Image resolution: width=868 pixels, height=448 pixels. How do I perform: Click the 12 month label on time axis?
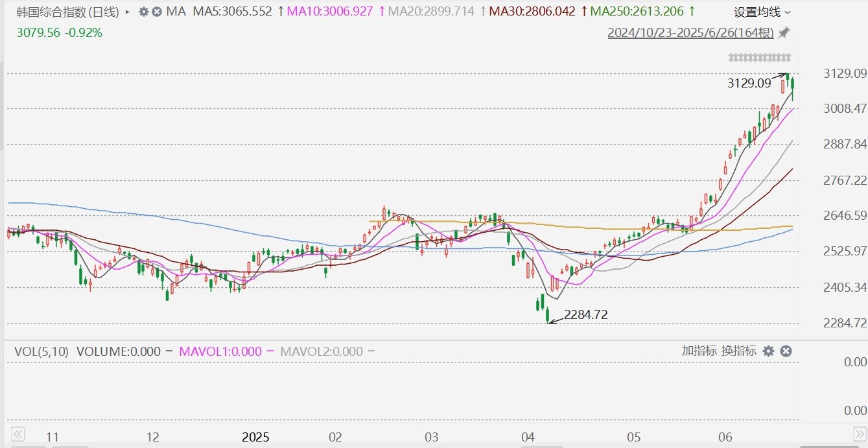point(152,436)
